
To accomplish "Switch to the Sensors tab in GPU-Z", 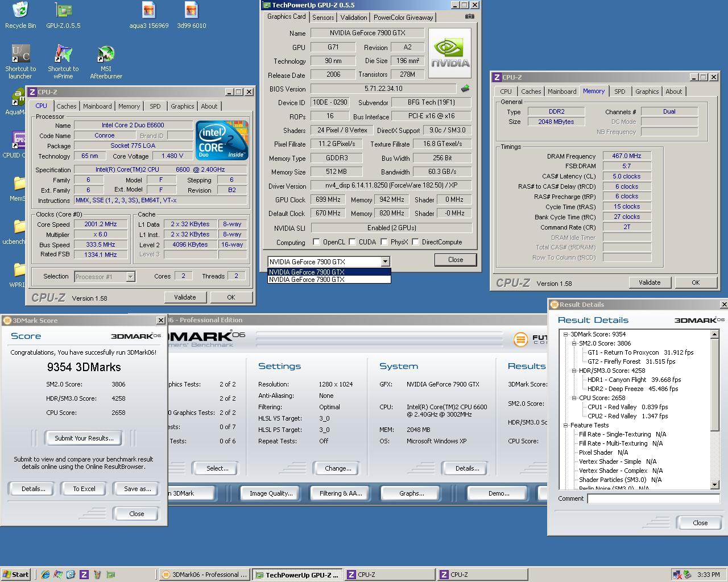I will tap(323, 18).
